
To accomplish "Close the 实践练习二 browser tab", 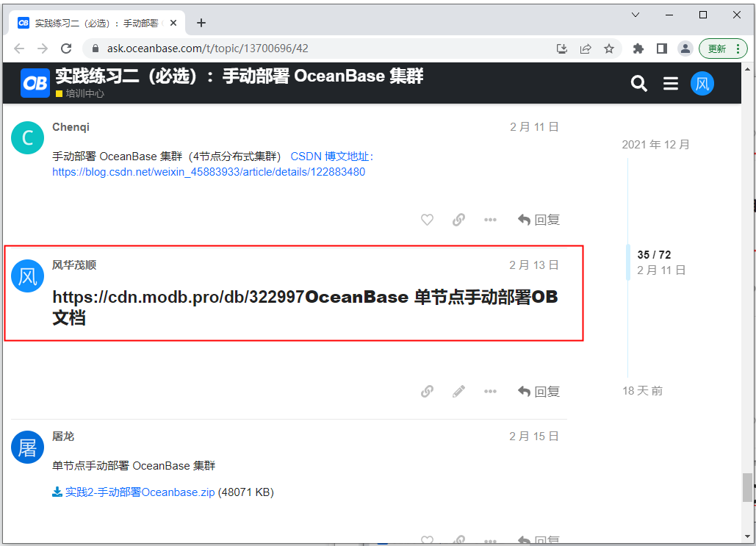I will point(173,23).
